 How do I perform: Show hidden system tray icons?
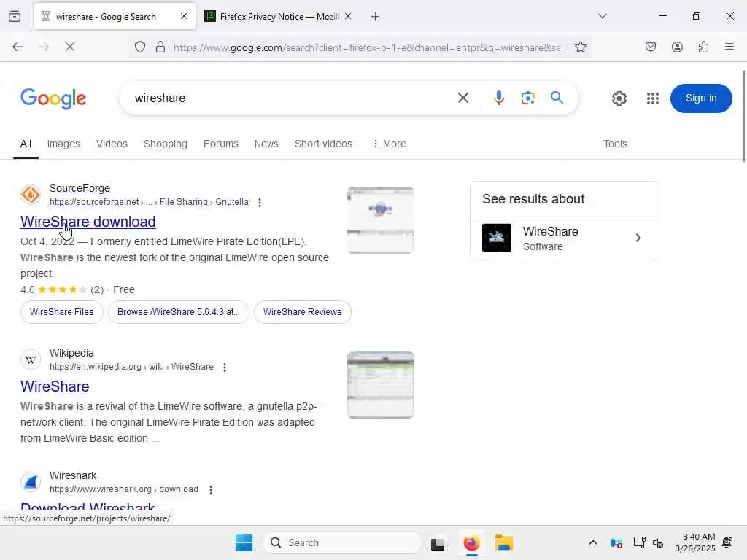pyautogui.click(x=592, y=542)
